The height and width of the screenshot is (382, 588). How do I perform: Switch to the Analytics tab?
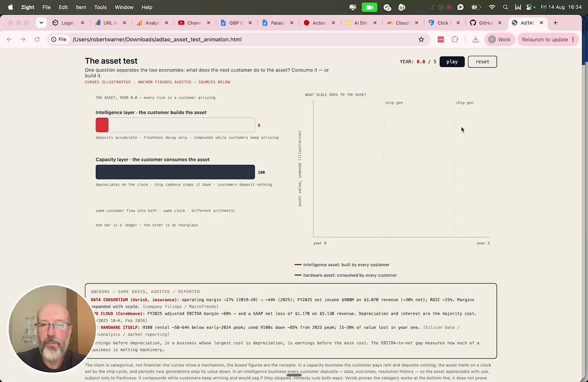tap(153, 23)
